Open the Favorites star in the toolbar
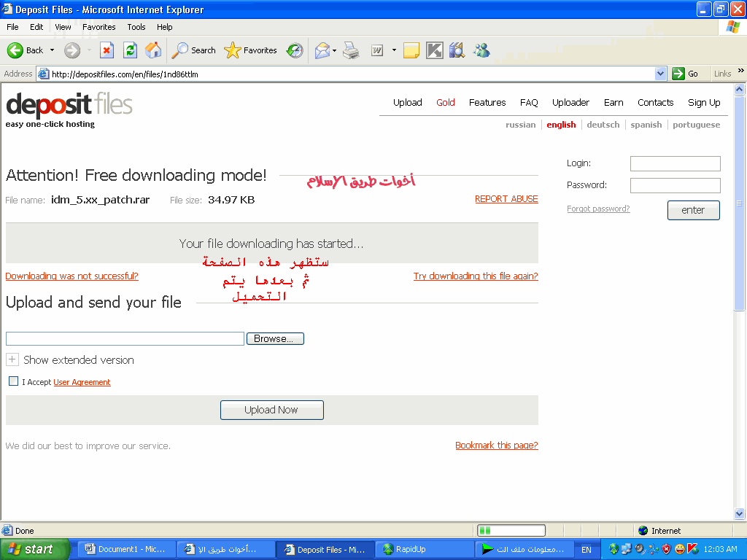Image resolution: width=747 pixels, height=560 pixels. click(x=251, y=50)
